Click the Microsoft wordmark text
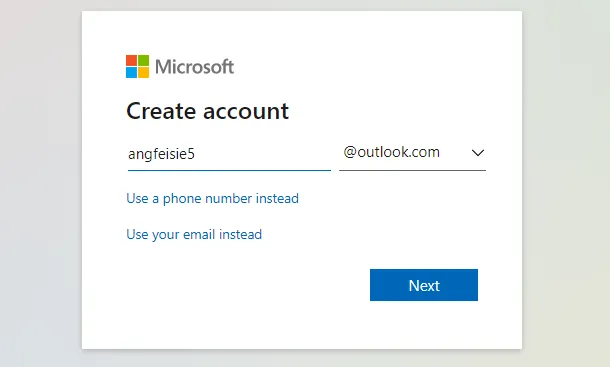The image size is (610, 367). (195, 67)
